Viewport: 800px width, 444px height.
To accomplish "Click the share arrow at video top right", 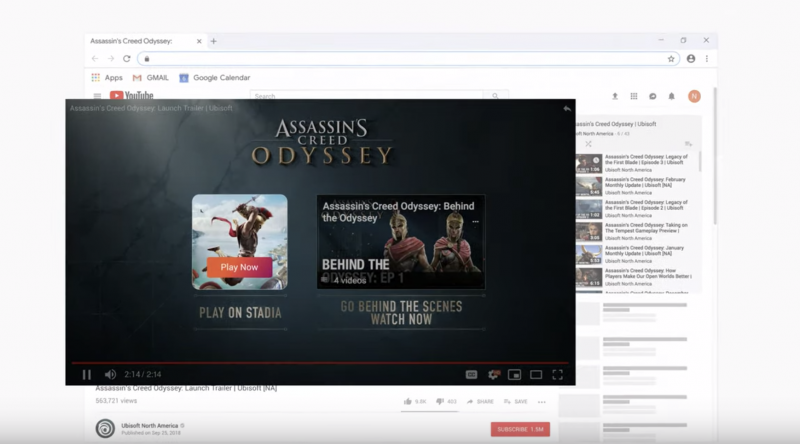I will coord(567,108).
